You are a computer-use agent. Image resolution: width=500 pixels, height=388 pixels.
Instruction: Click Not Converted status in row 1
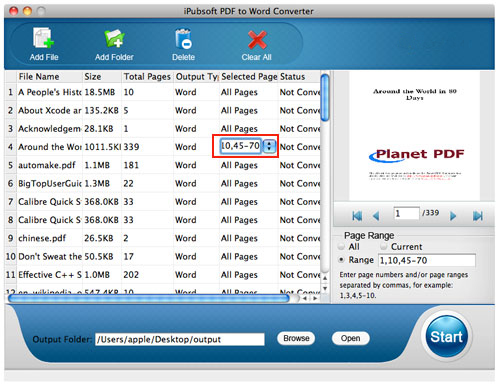[x=300, y=92]
